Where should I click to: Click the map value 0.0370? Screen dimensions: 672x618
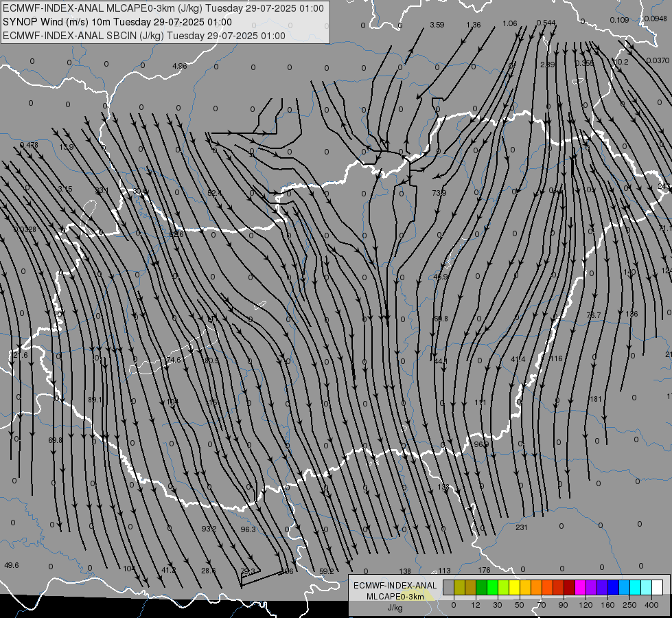[x=658, y=61]
